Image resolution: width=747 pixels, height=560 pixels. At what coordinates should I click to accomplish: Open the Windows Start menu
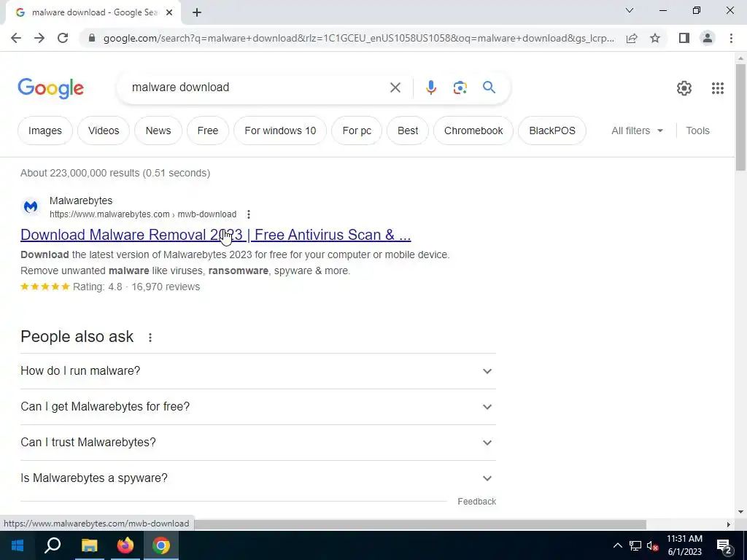(x=18, y=545)
